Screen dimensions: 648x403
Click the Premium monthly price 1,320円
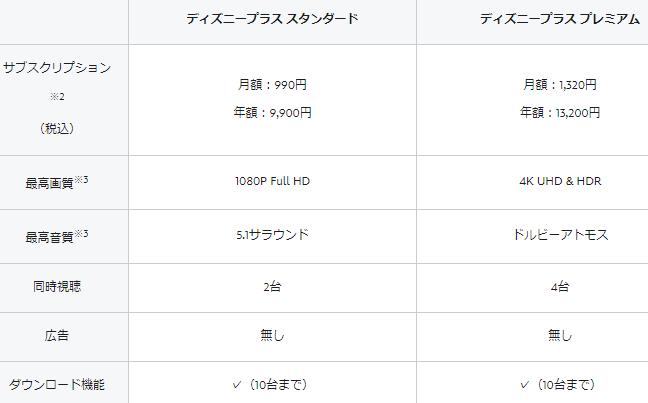pos(560,85)
